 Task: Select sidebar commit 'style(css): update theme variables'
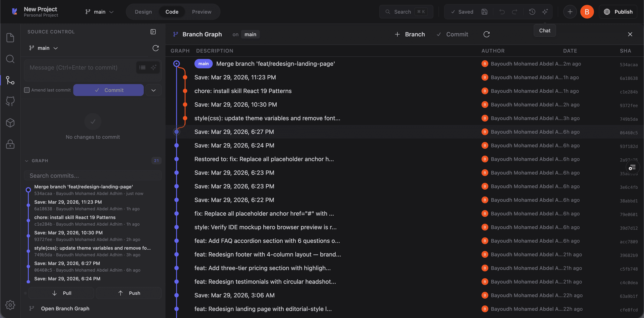(92, 251)
